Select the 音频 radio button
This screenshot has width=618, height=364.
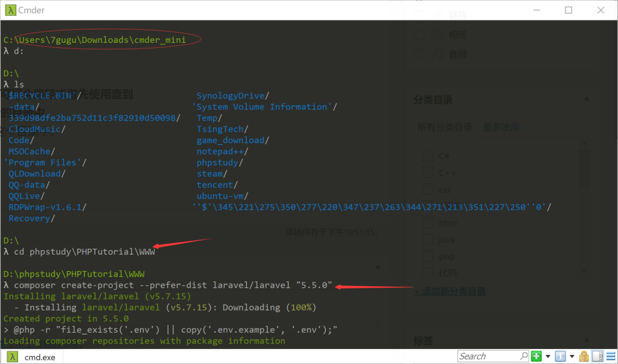419,54
